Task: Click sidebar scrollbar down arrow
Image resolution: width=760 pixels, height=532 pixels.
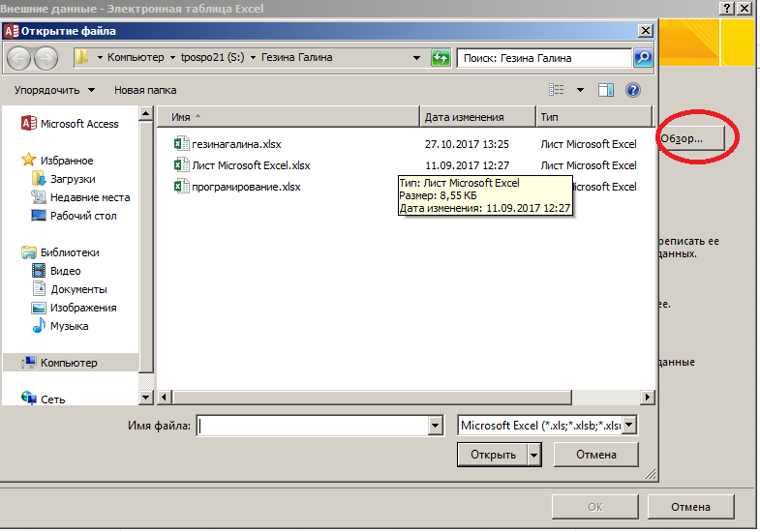Action: (146, 398)
